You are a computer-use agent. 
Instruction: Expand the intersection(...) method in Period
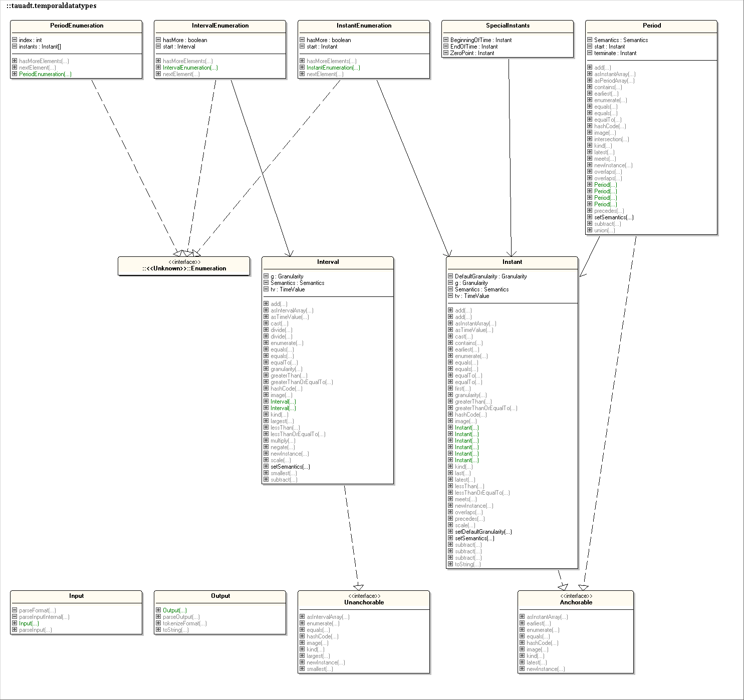tap(590, 139)
